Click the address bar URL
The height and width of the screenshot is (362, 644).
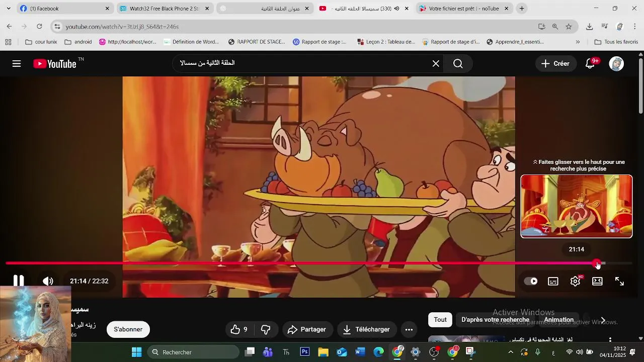(x=122, y=27)
